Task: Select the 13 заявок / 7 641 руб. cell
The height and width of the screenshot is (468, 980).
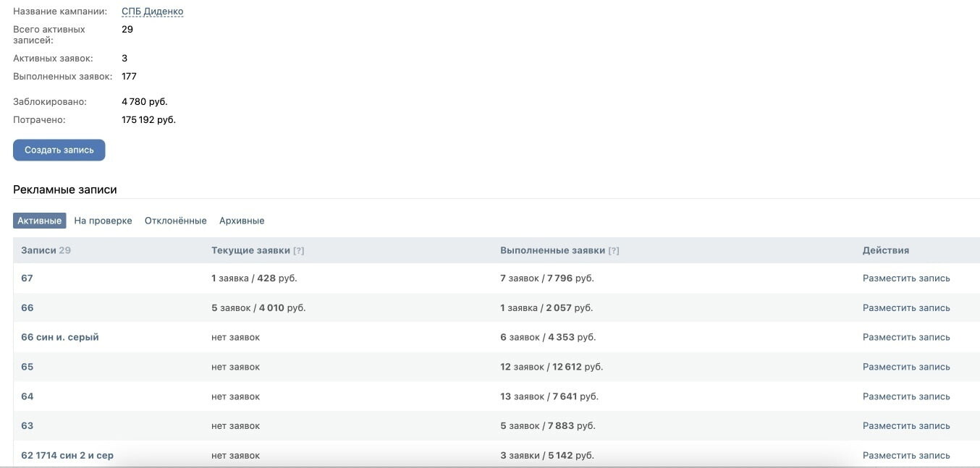Action: (549, 396)
